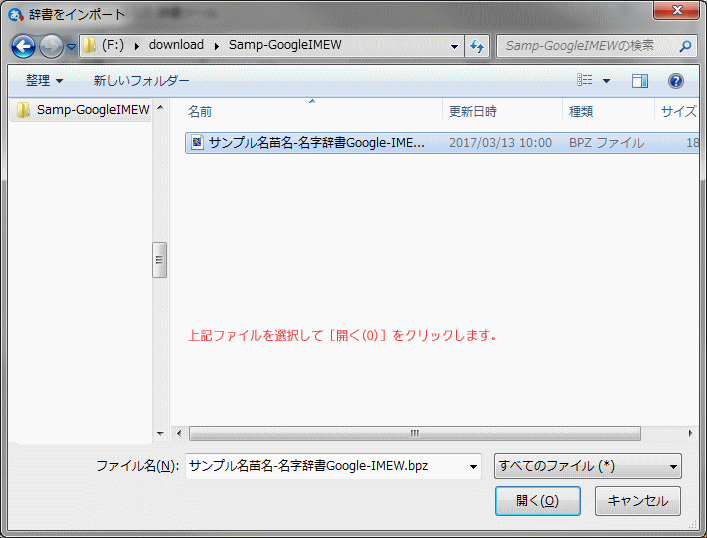Open the view options dropdown arrow
This screenshot has height=538, width=707.
point(606,81)
